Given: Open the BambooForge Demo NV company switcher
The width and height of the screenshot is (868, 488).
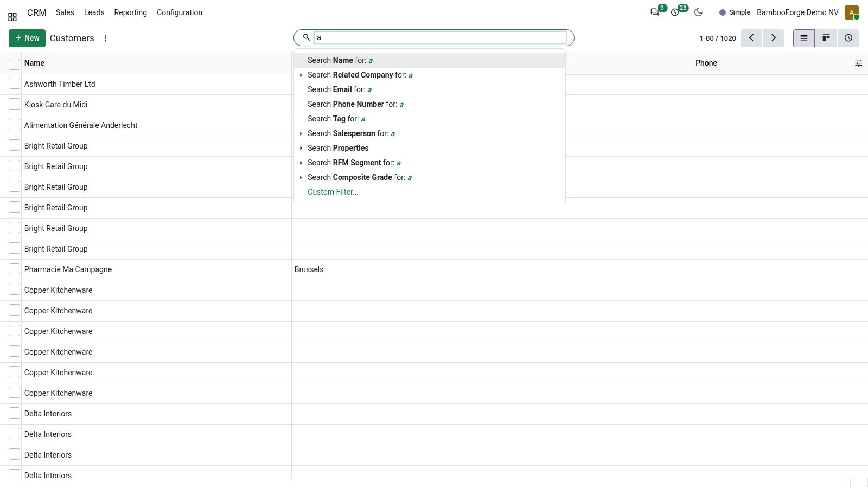Looking at the screenshot, I should (797, 12).
